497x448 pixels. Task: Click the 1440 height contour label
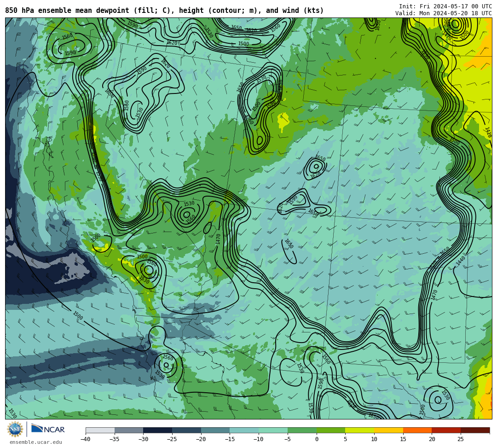[461, 261]
